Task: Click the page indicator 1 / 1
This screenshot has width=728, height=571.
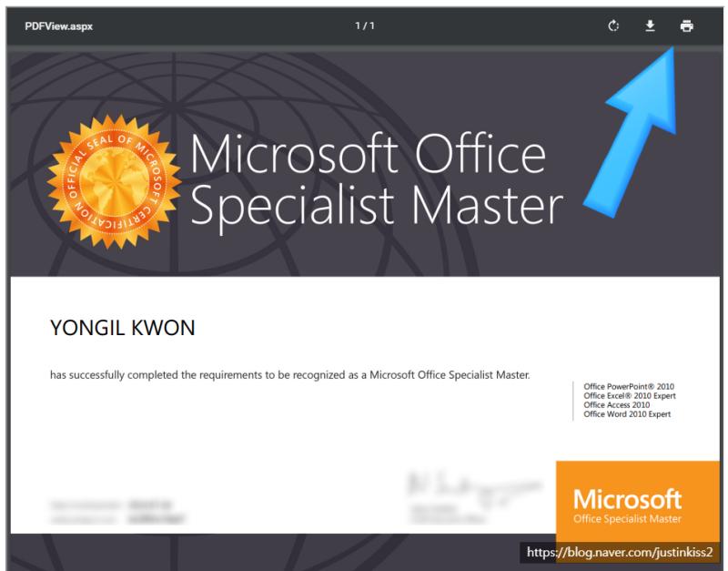Action: (365, 26)
